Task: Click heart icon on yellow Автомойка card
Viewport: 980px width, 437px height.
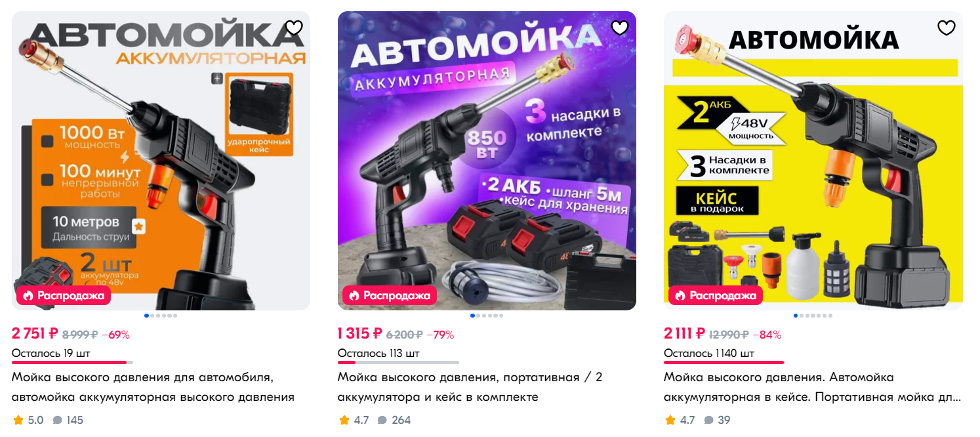Action: 946,28
